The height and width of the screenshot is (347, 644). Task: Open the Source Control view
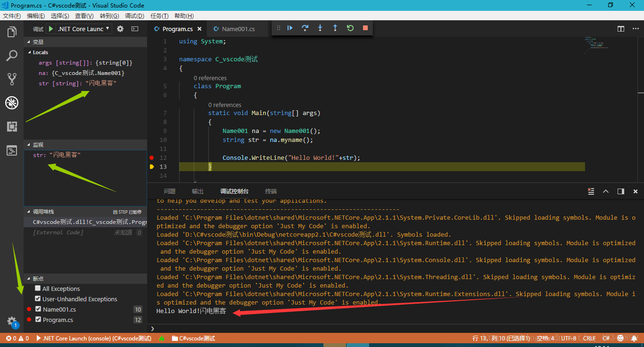tap(12, 79)
